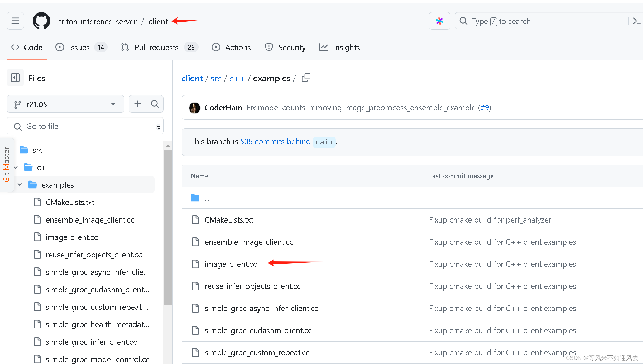This screenshot has height=364, width=643.
Task: Open the latest commit message about model counts
Action: [x=361, y=108]
